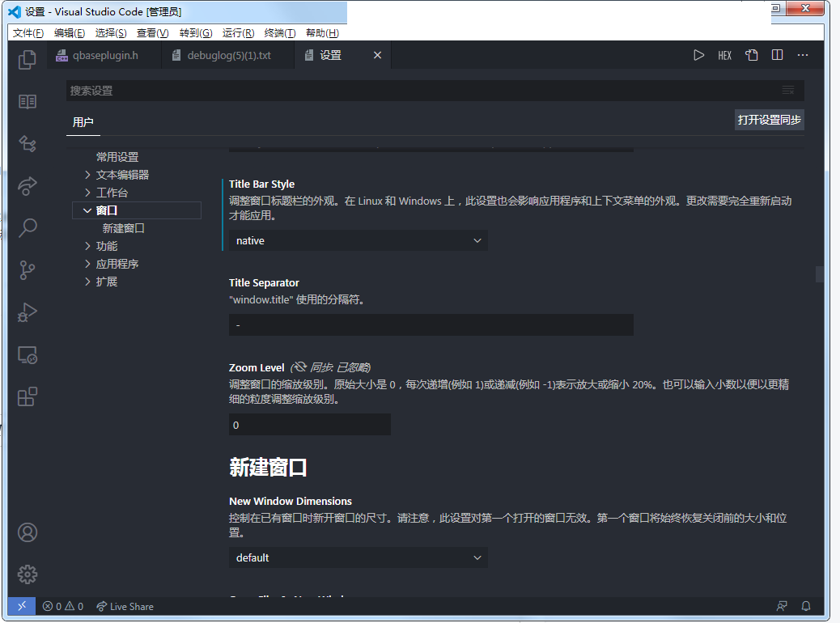Click the HEX editor toolbar icon
Viewport: 840px width, 623px height.
[724, 55]
